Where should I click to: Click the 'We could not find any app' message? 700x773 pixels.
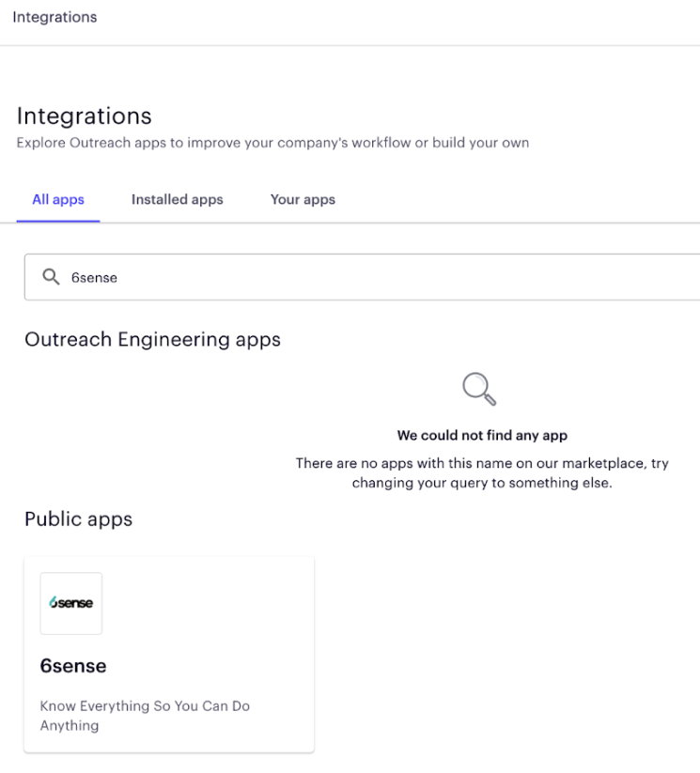point(482,435)
